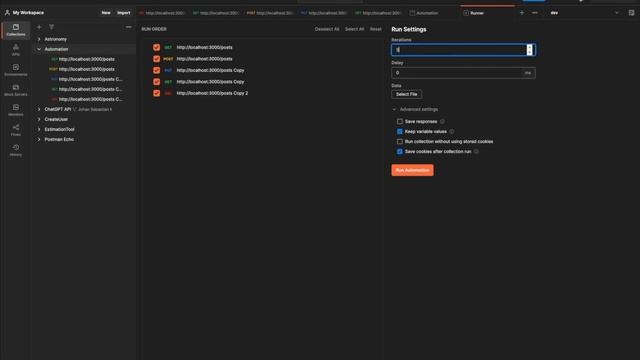Collapse the Automation collection

point(39,49)
